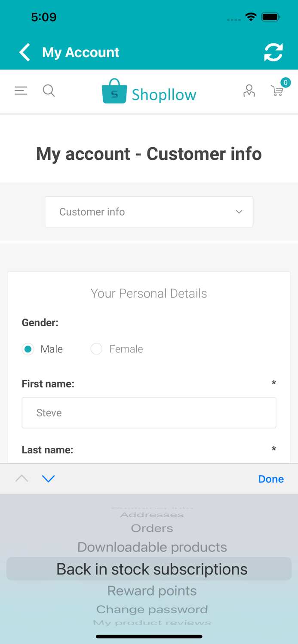Select the Female gender option
Image resolution: width=298 pixels, height=644 pixels.
pos(97,349)
